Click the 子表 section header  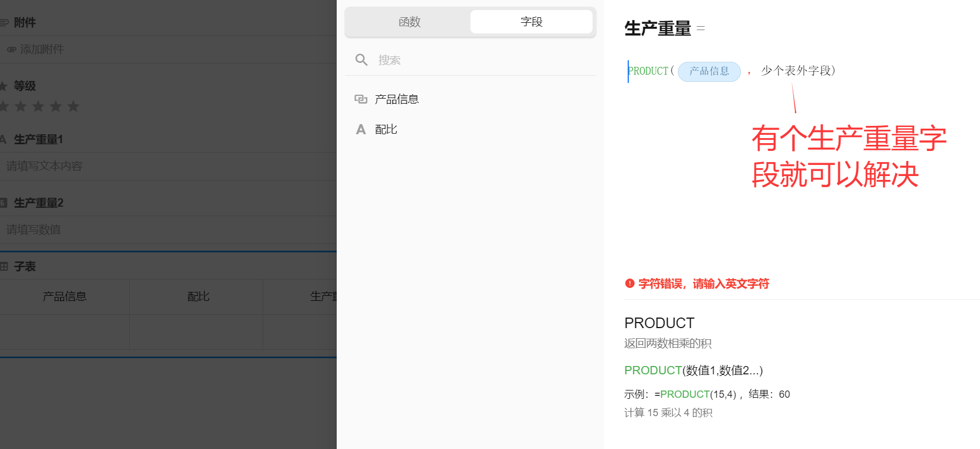point(25,266)
